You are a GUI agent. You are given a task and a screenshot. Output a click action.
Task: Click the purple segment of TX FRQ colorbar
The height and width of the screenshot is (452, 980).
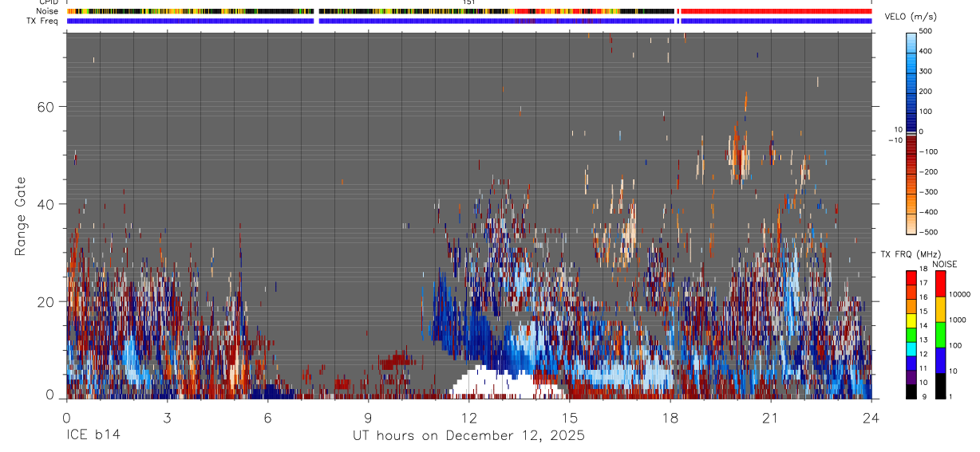(x=911, y=378)
